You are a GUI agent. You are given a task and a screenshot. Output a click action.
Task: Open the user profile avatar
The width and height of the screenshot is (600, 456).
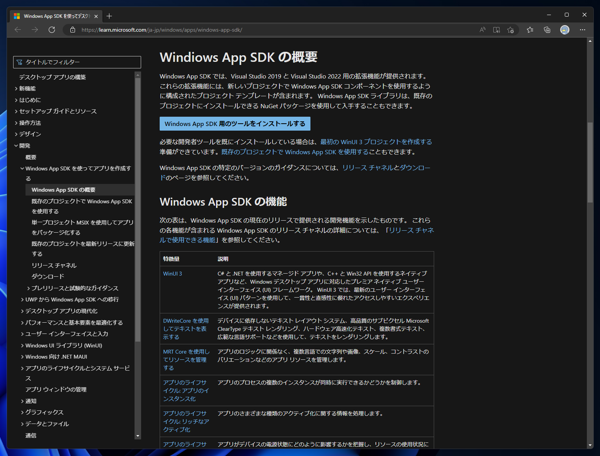pos(565,30)
